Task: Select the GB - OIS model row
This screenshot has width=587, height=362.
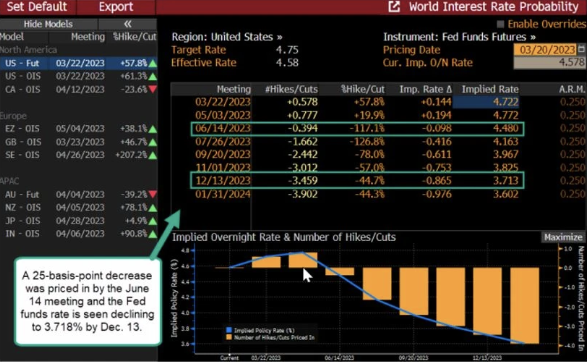Action: click(78, 142)
